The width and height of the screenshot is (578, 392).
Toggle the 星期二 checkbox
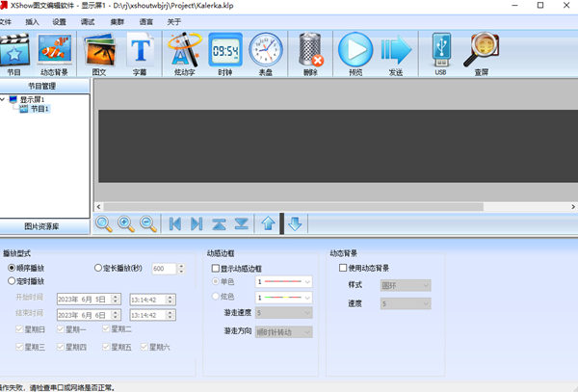click(x=106, y=328)
